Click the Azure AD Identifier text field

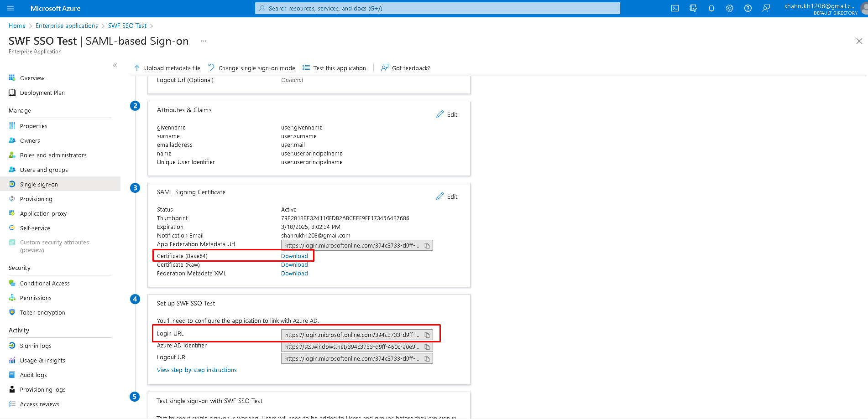pyautogui.click(x=357, y=347)
